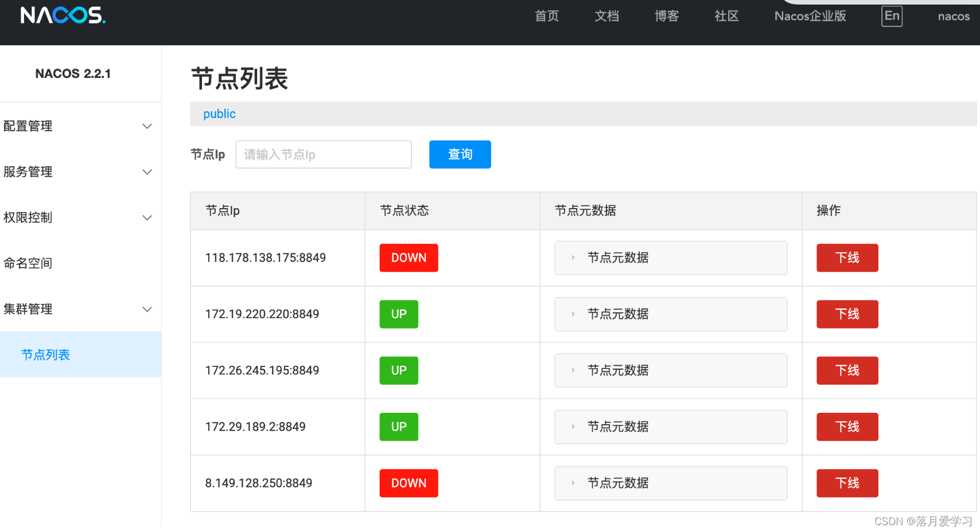
Task: Open 社区 in the top navigation
Action: (726, 16)
